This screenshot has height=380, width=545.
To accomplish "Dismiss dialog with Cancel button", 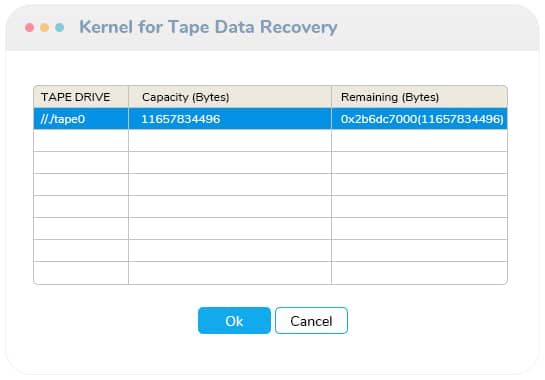I will click(311, 321).
